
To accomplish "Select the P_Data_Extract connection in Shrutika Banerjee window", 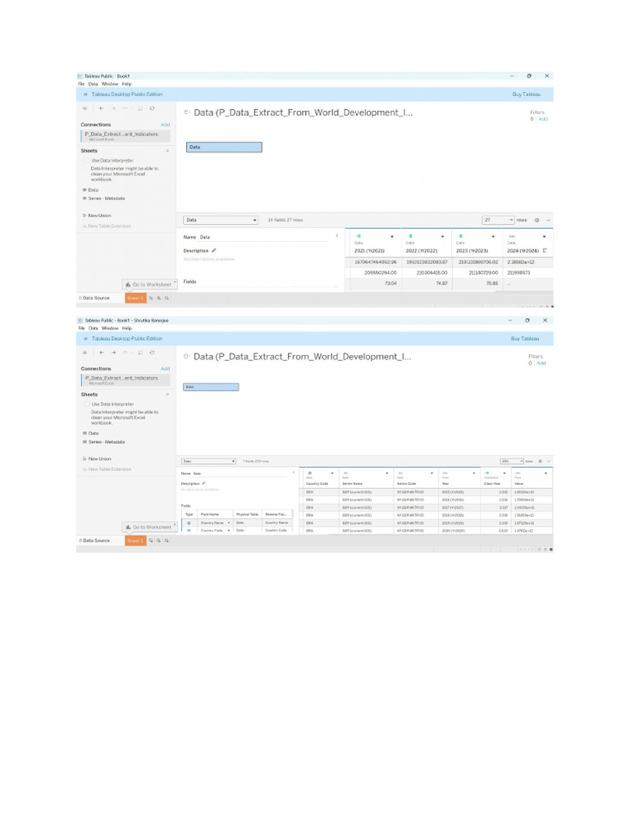I will (x=126, y=380).
